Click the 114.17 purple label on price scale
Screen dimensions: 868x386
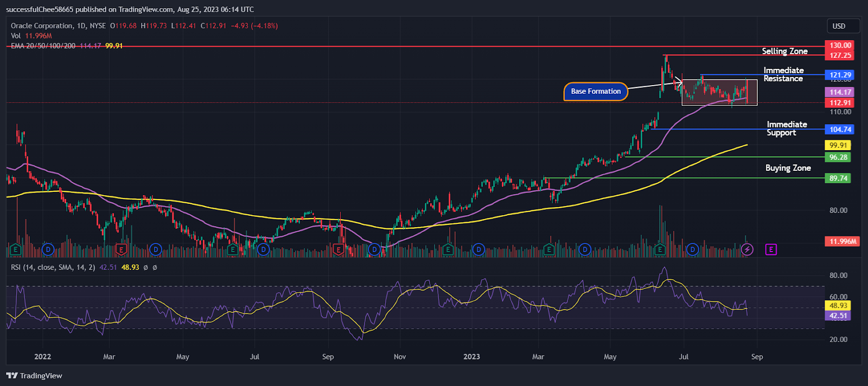coord(840,92)
